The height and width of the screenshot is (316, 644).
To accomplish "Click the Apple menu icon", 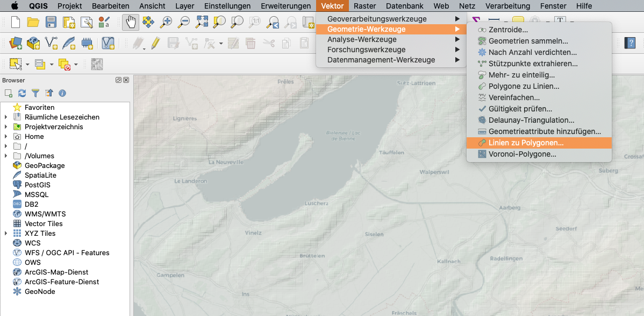I will tap(15, 6).
